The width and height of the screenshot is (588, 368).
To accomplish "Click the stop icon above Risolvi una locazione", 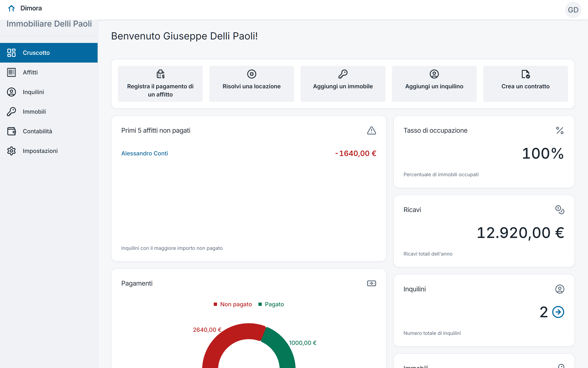I will [252, 74].
